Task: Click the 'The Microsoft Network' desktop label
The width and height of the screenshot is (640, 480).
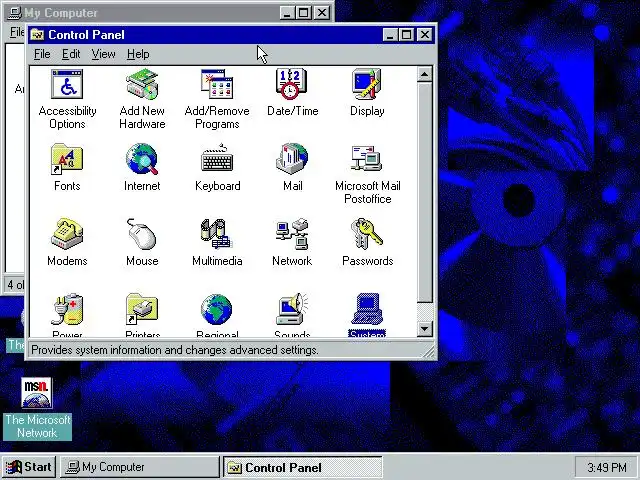Action: click(37, 426)
